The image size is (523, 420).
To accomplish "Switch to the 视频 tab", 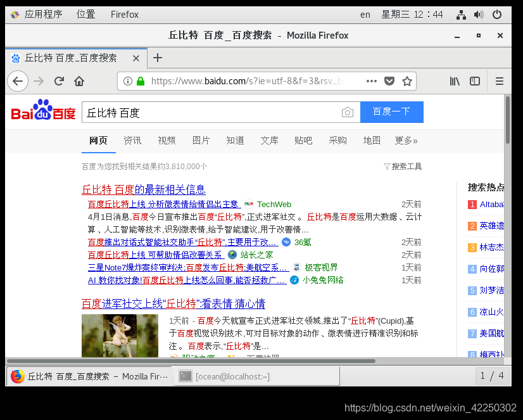I will coord(167,141).
